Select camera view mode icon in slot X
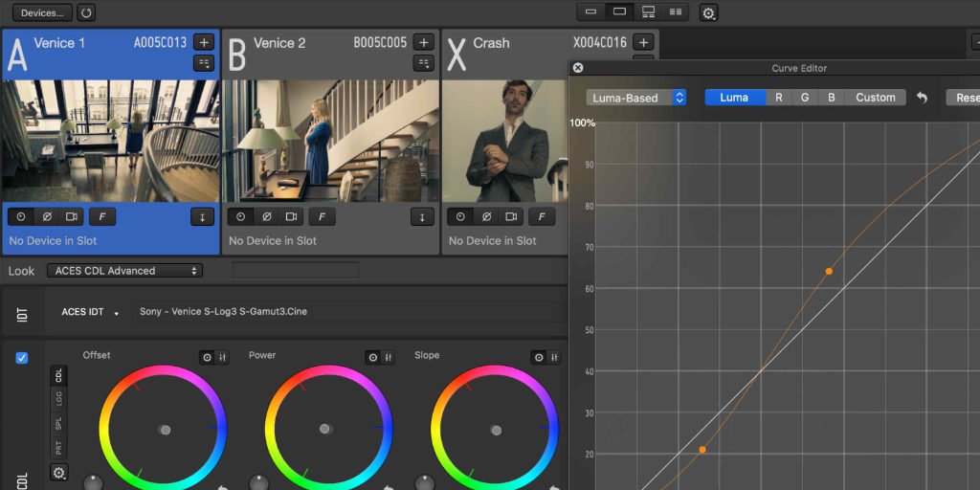This screenshot has height=490, width=980. point(511,217)
